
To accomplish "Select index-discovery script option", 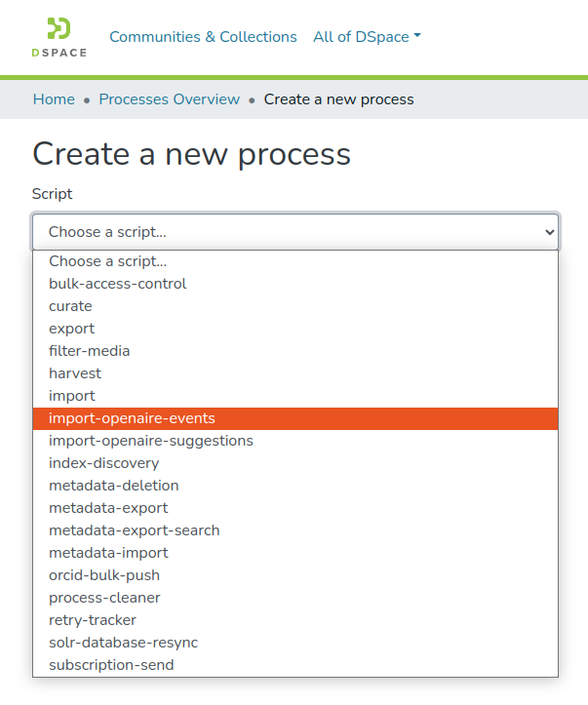I will point(103,463).
